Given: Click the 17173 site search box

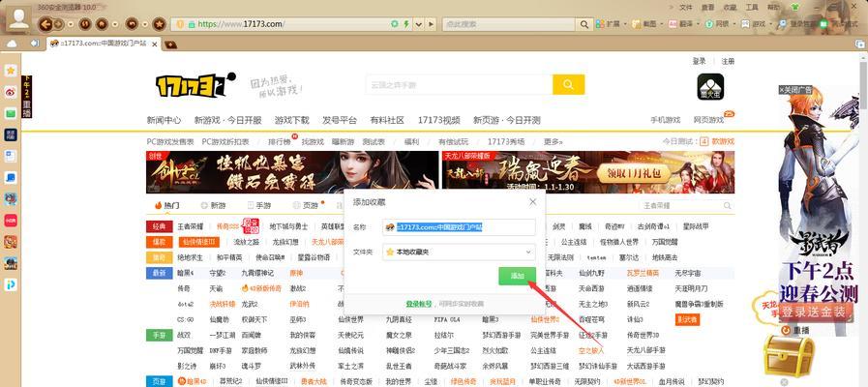Looking at the screenshot, I should point(459,85).
